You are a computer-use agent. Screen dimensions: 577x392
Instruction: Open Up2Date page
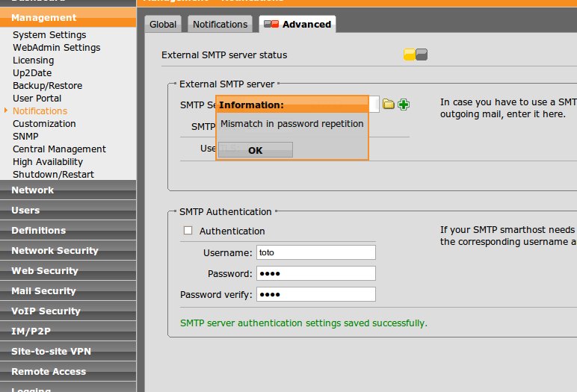pos(32,73)
